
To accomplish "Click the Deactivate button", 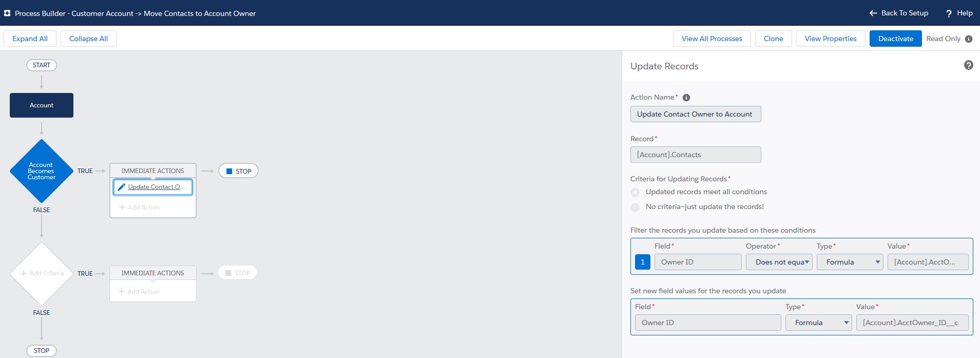I will pos(896,39).
